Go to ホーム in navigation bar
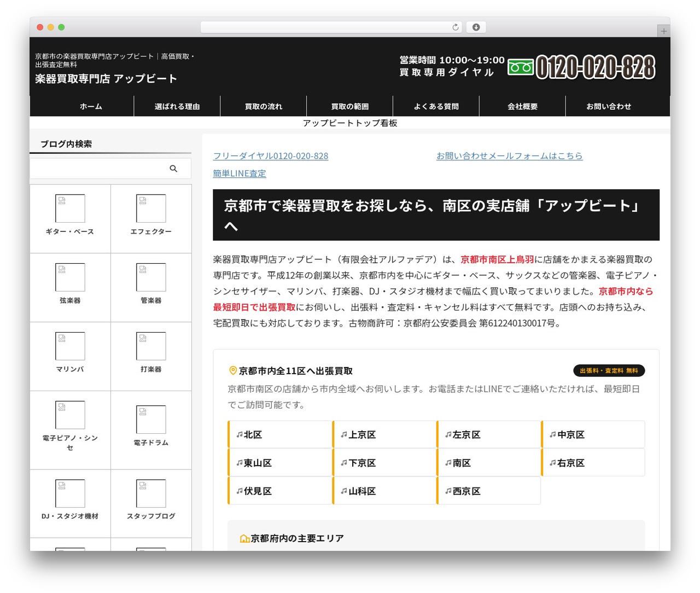 coord(91,106)
